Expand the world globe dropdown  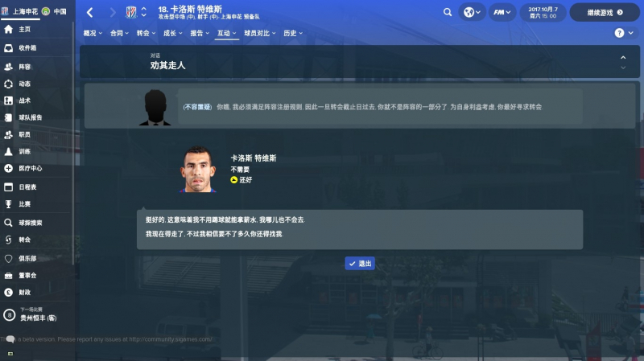point(472,12)
